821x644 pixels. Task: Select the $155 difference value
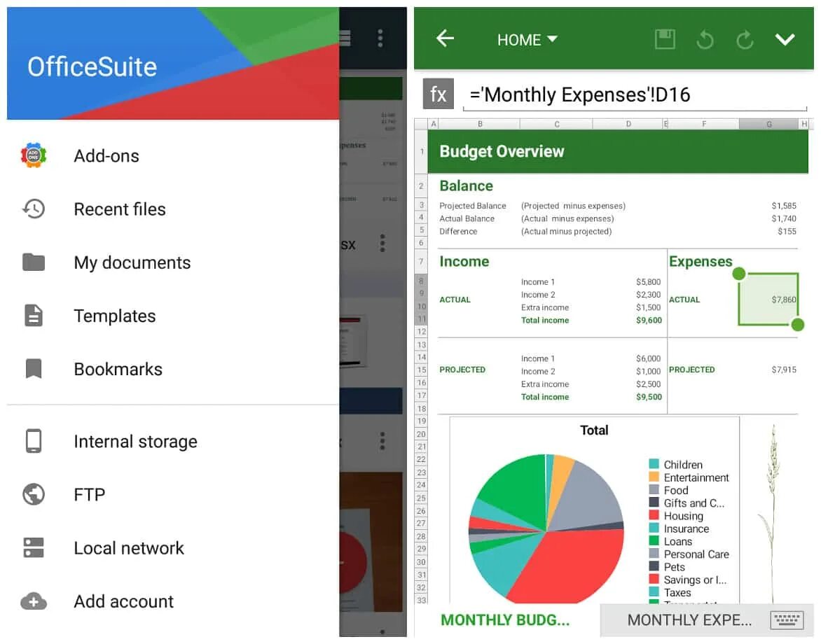point(787,231)
